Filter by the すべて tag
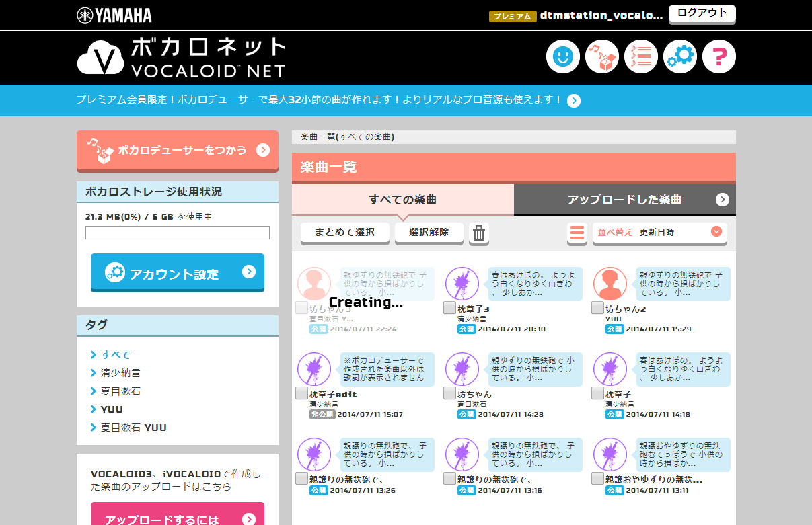This screenshot has width=812, height=525. 116,354
